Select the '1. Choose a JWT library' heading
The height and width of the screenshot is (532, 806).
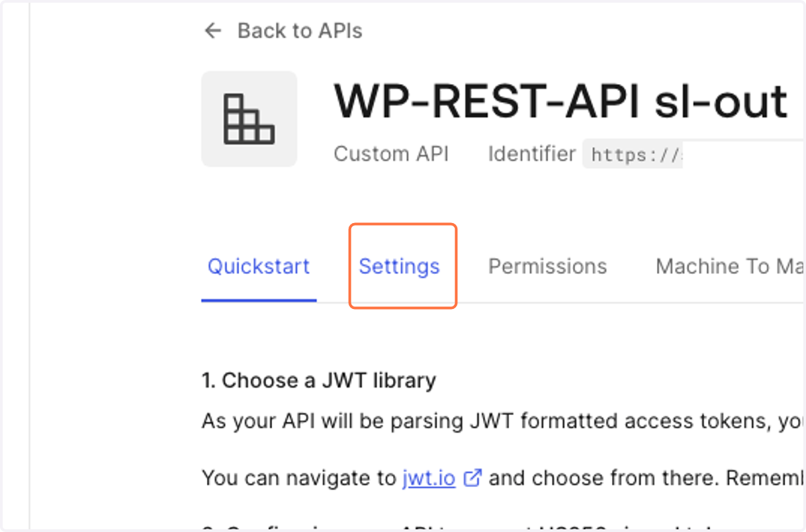click(x=319, y=381)
